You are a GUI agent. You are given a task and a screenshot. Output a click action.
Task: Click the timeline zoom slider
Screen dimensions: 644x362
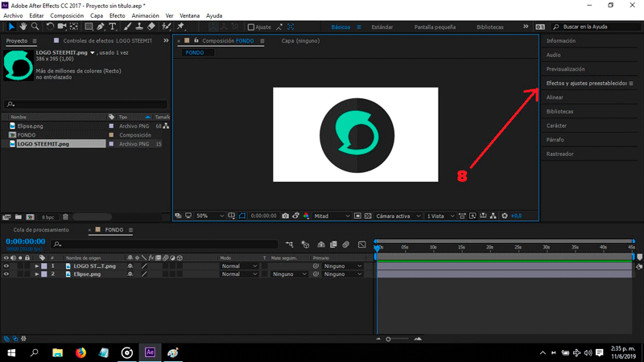389,339
